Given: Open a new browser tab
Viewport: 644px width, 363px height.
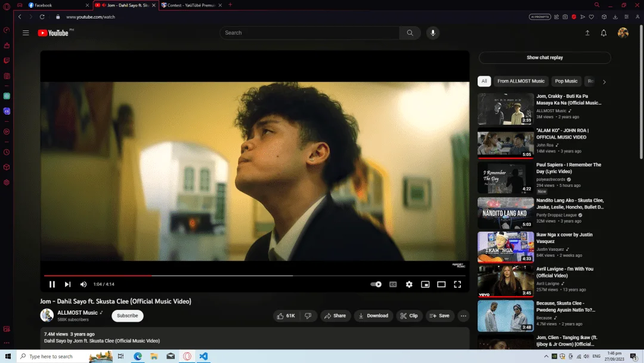Looking at the screenshot, I should [x=230, y=5].
